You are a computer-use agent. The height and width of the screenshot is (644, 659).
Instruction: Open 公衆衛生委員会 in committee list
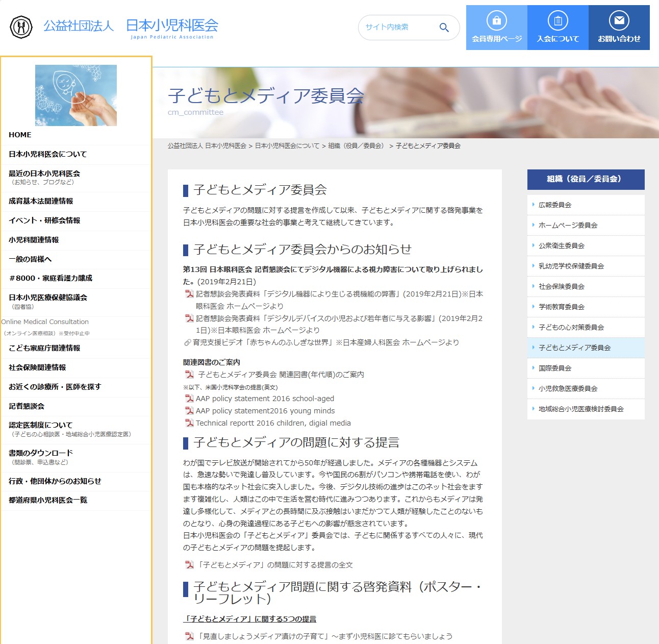tap(586, 246)
